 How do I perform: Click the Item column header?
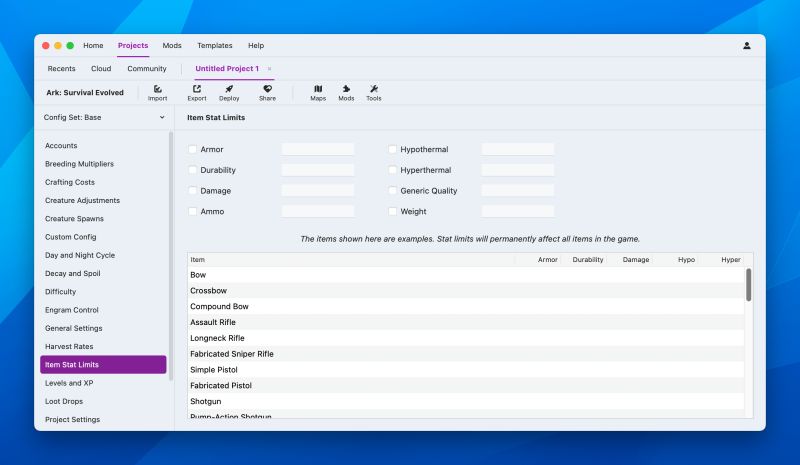point(351,260)
